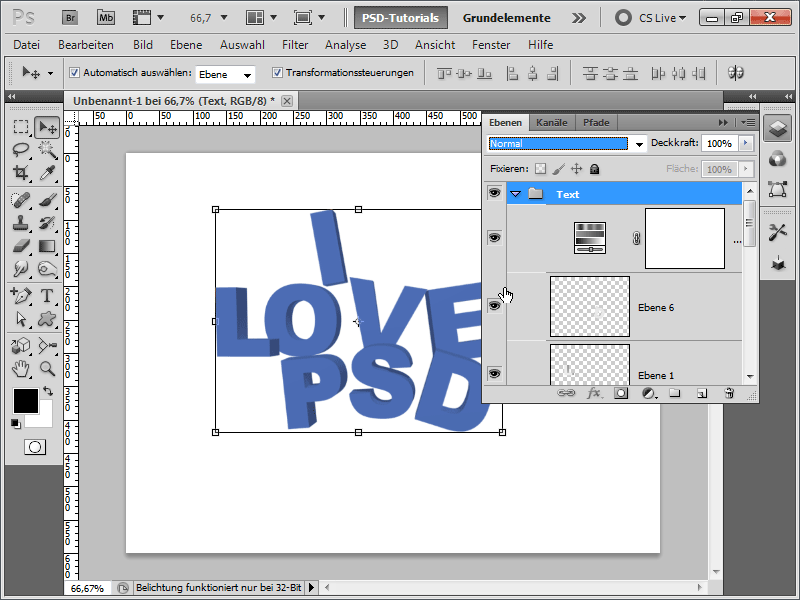Open Layers panel options menu
This screenshot has width=800, height=600.
(748, 122)
